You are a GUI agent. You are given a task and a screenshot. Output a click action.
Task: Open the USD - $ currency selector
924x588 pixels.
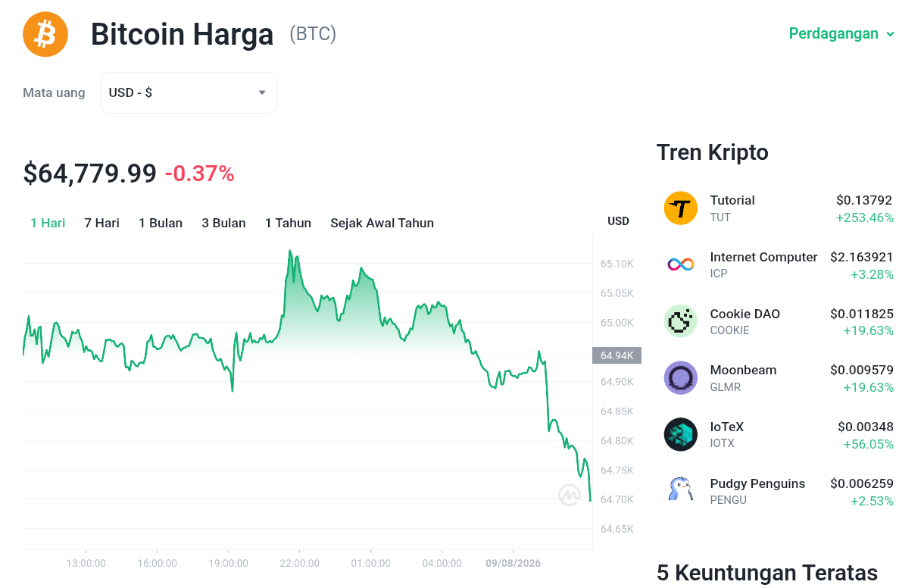tap(189, 92)
